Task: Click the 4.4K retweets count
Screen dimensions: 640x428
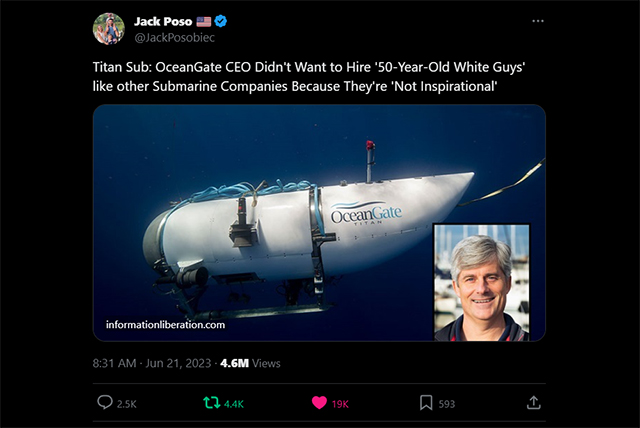Action: pos(234,404)
